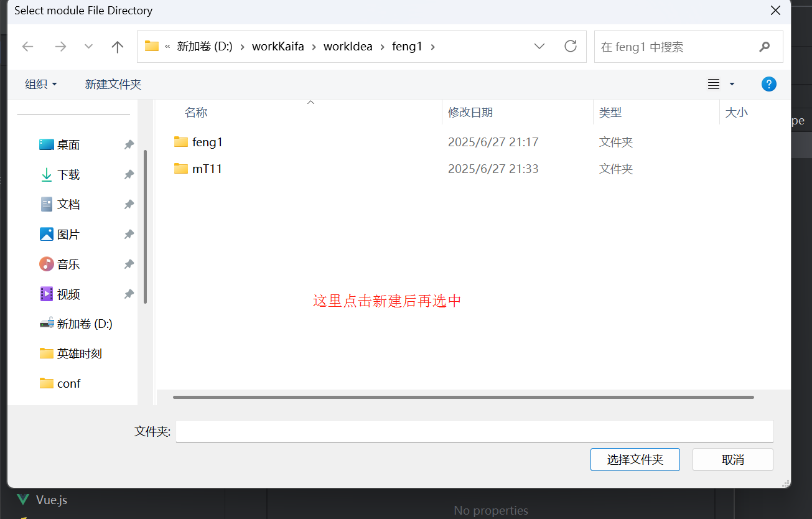The height and width of the screenshot is (519, 812).
Task: Expand chevron after feng1 in breadcrumb
Action: (x=433, y=47)
